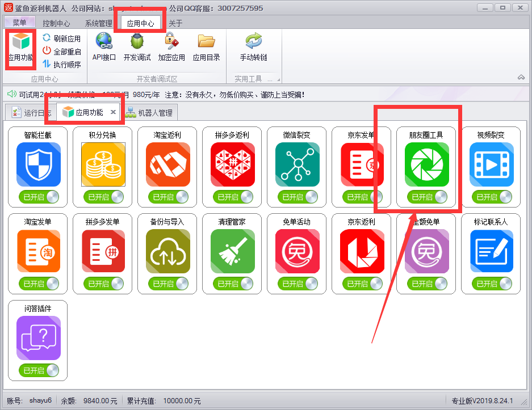The width and height of the screenshot is (532, 410).
Task: Open the 备份与导入 cloud icon
Action: [x=168, y=251]
